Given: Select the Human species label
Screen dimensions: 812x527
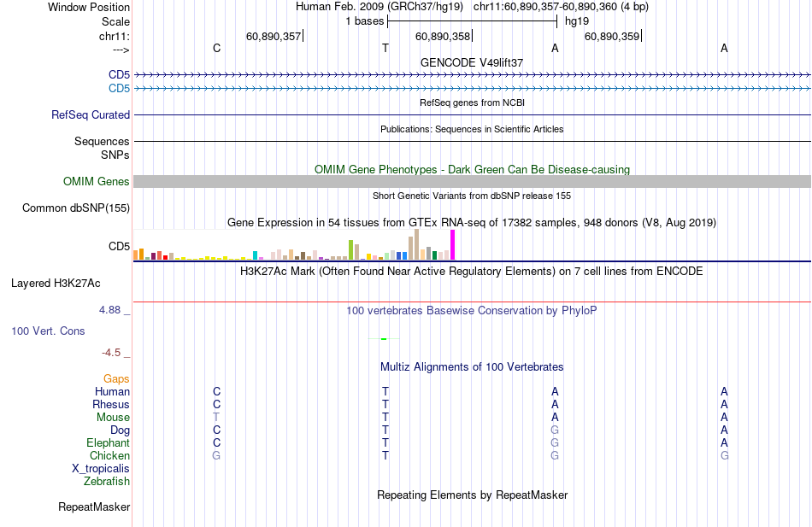Looking at the screenshot, I should (x=112, y=392).
